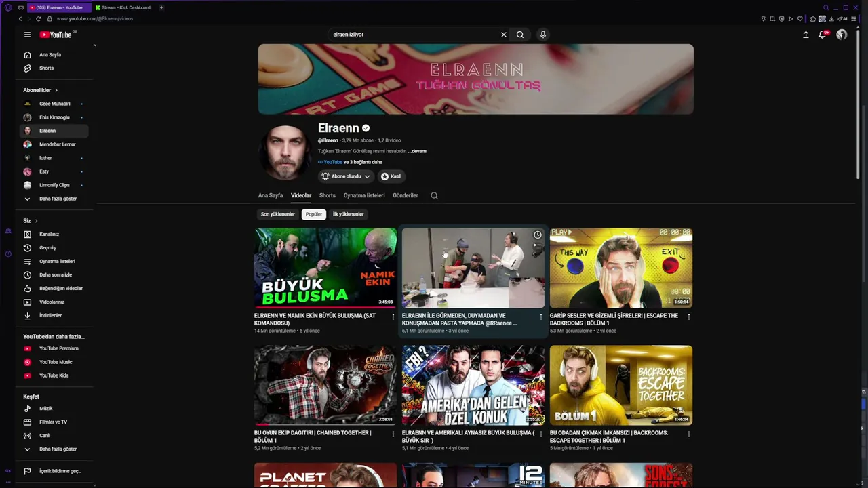
Task: Expand the Abonelikler section
Action: [x=41, y=90]
